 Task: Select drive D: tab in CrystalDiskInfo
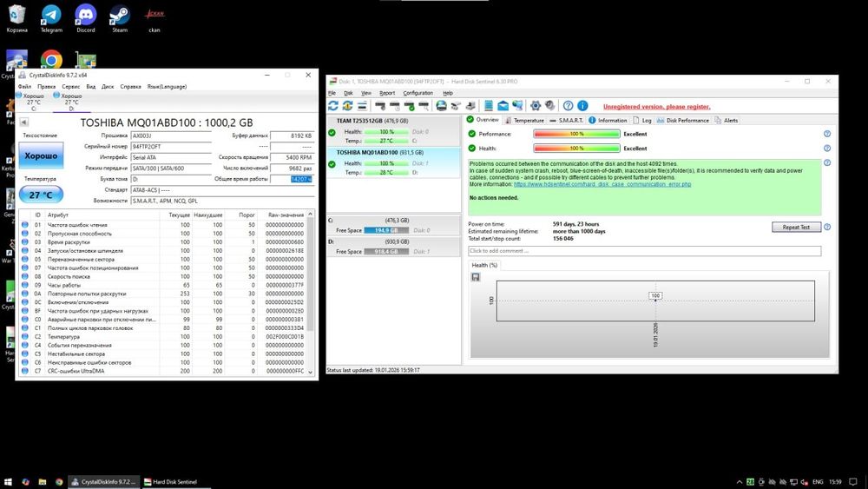tap(69, 102)
